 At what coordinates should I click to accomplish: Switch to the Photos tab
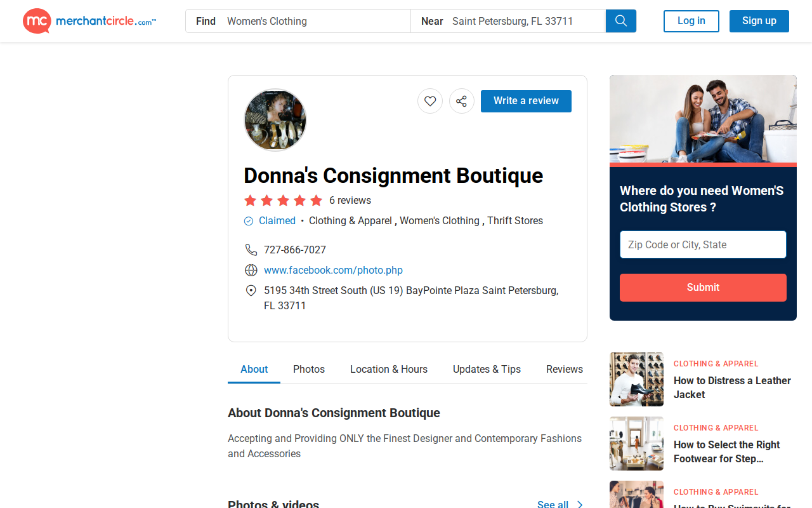coord(309,369)
